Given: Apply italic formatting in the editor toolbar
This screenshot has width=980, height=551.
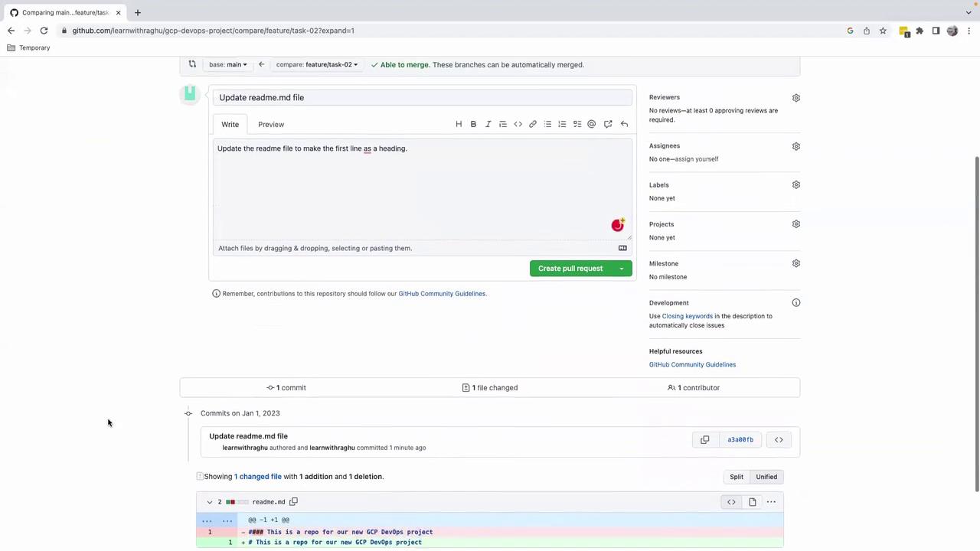Looking at the screenshot, I should pyautogui.click(x=488, y=124).
